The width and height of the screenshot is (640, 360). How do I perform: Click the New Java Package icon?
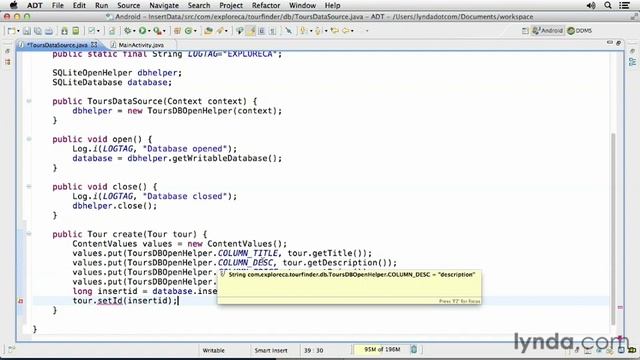(177, 31)
